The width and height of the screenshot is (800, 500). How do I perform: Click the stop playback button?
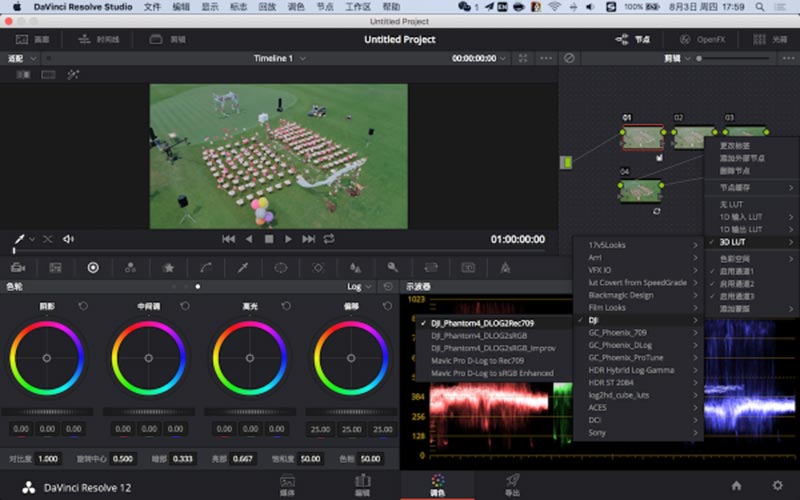click(268, 239)
